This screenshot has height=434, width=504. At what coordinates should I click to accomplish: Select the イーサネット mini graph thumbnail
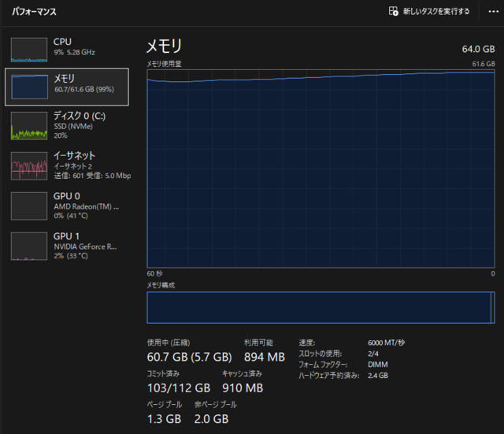point(29,166)
